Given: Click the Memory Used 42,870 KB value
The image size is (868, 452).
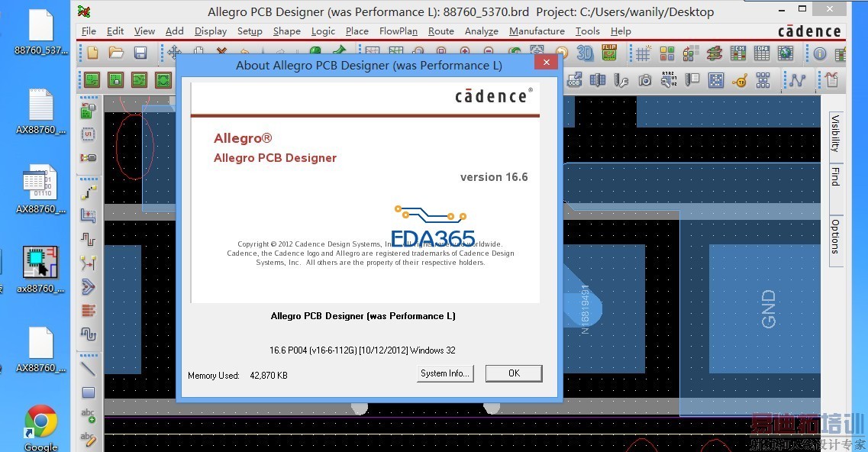Looking at the screenshot, I should 269,376.
